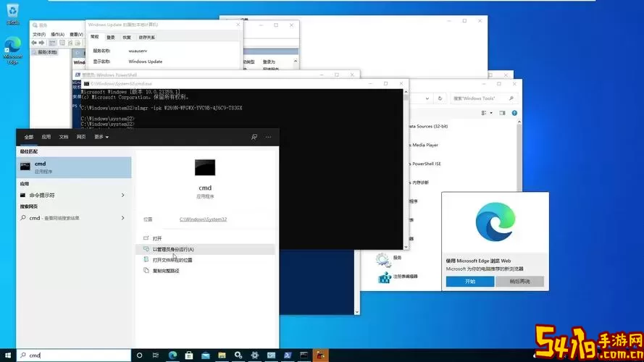Select 服务(本地) tree node in Services
Screen dimensions: 644x362
tap(45, 53)
